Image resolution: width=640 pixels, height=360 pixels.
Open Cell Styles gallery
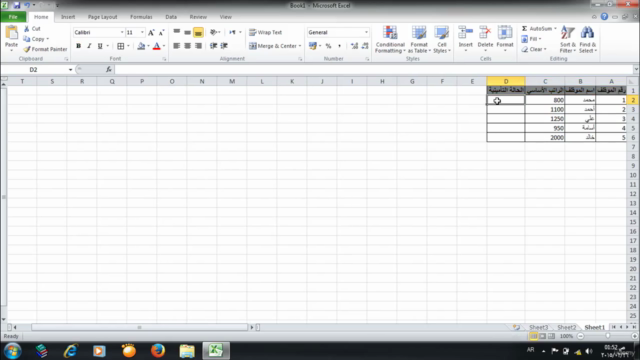(442, 39)
